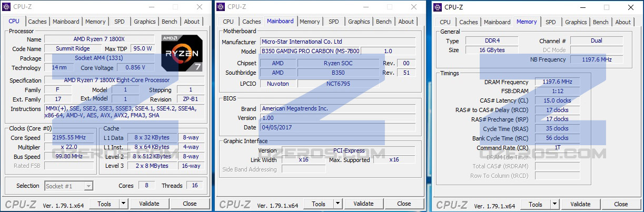Go to the Graphics tab in the right window
Screen dimensions: 644x212
point(576,22)
